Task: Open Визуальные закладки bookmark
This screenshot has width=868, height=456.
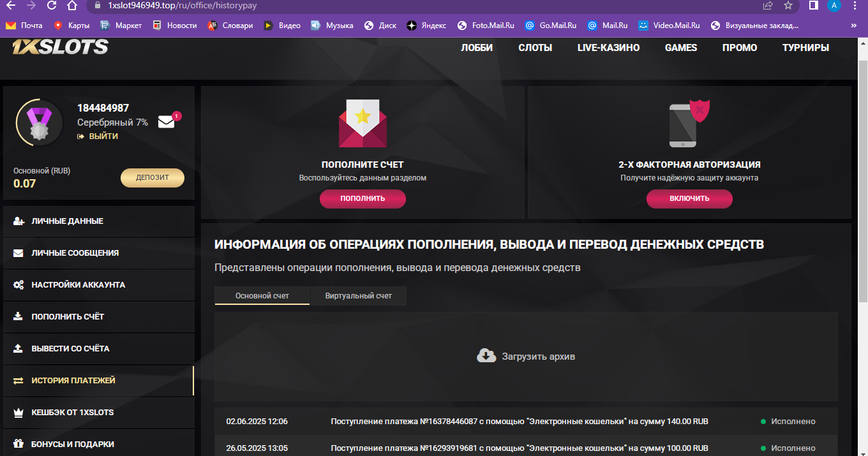Action: pos(754,26)
